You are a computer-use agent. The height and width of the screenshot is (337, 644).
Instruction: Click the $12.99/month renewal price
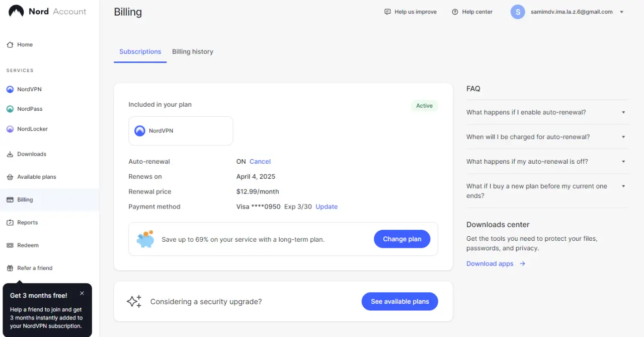(x=258, y=191)
